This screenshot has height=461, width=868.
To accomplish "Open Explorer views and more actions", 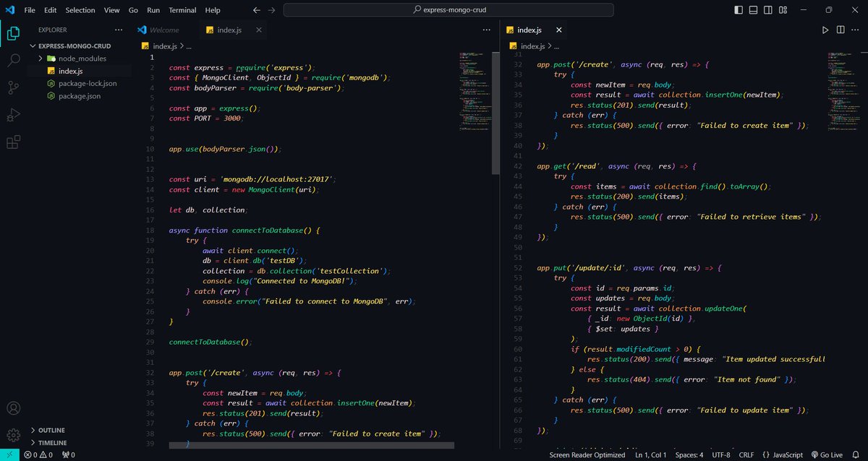I will coord(120,30).
